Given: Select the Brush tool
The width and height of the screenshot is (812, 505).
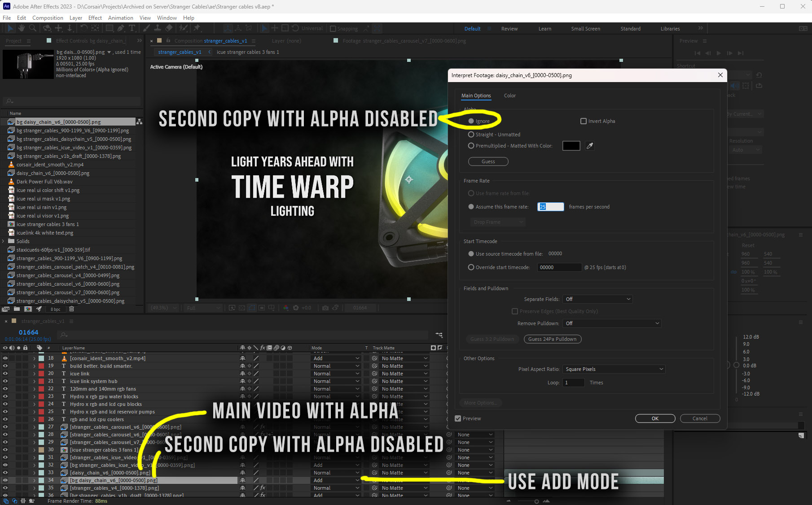Looking at the screenshot, I should [146, 28].
